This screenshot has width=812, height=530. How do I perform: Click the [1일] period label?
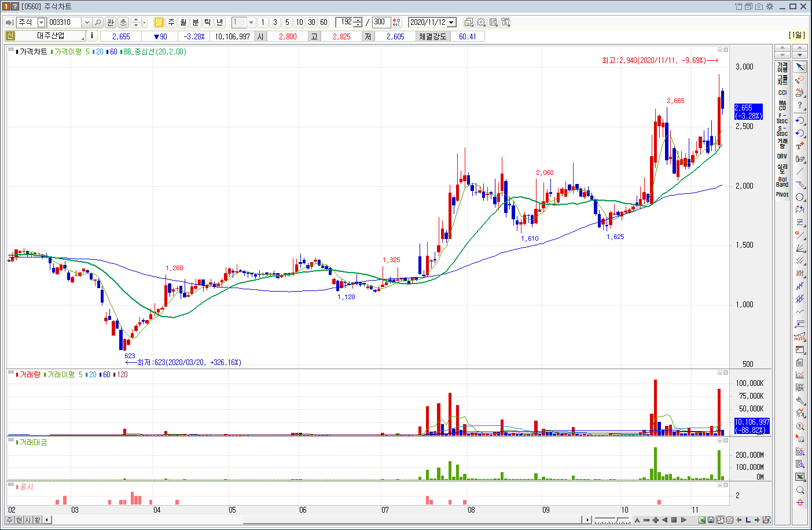[x=797, y=35]
